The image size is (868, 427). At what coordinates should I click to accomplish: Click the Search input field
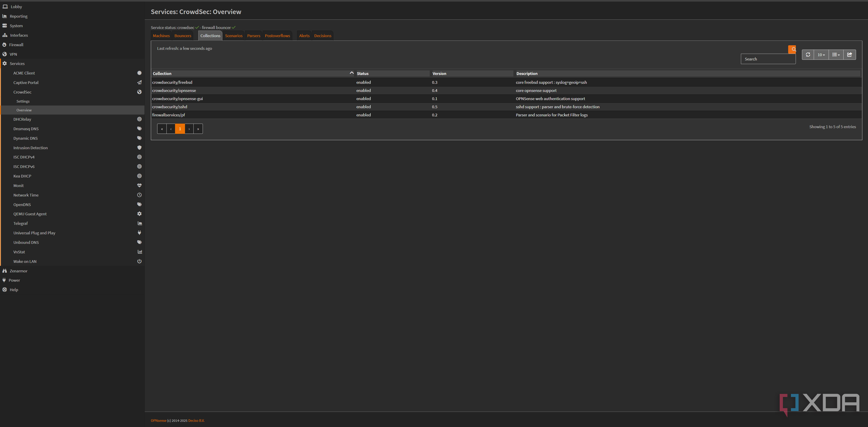coord(768,59)
